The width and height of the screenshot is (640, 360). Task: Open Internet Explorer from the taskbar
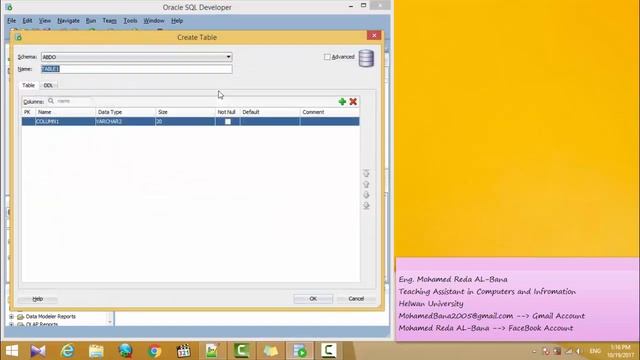[x=67, y=351]
